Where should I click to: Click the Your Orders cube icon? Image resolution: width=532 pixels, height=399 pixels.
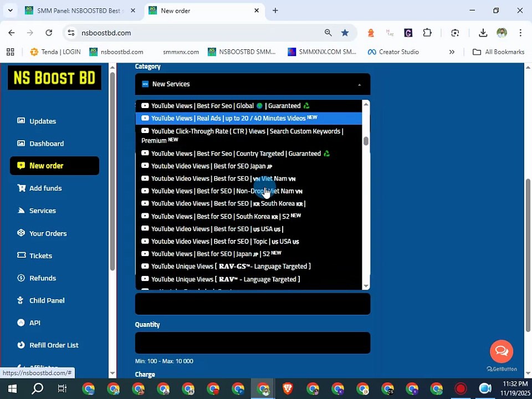(21, 233)
